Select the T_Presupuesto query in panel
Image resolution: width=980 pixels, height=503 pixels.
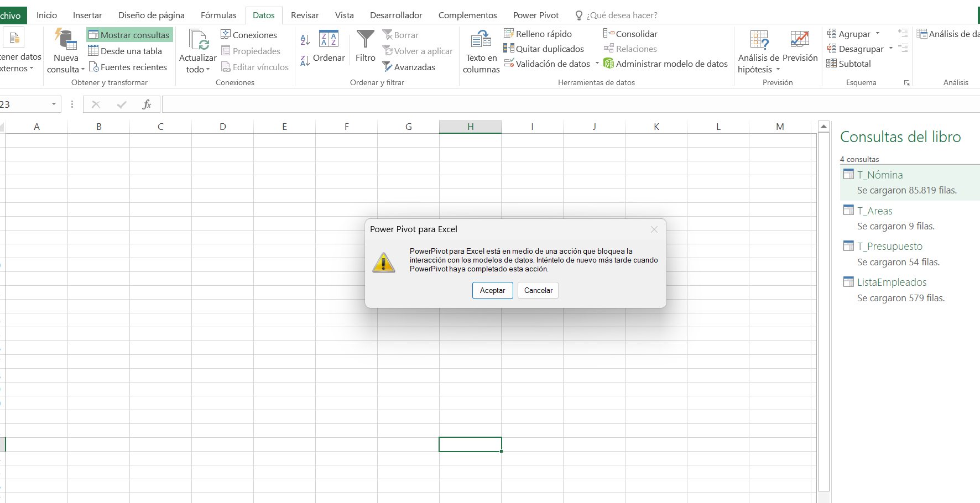[x=889, y=247]
